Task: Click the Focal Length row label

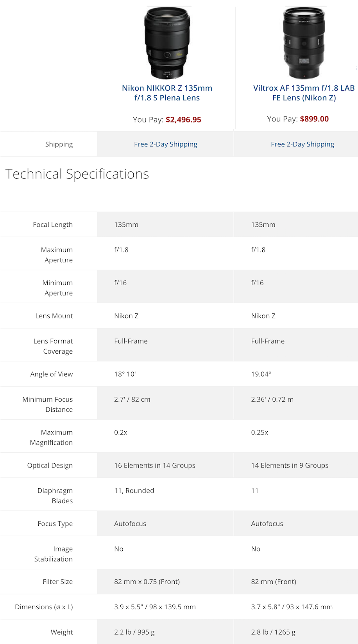Action: [53, 224]
